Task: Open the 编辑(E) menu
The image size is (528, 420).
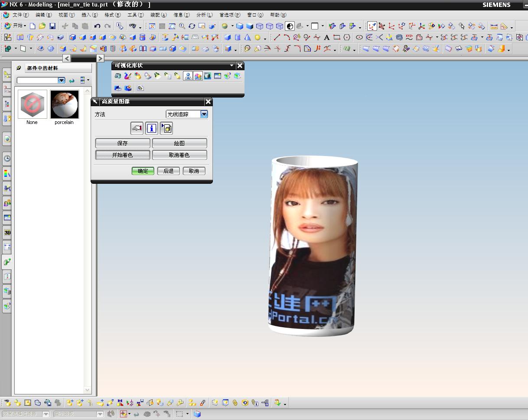Action: pyautogui.click(x=43, y=15)
